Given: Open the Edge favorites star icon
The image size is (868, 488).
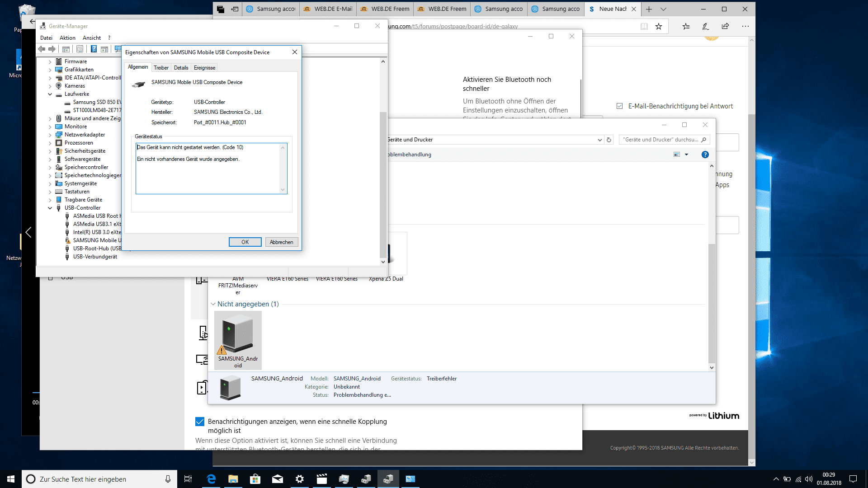Looking at the screenshot, I should pyautogui.click(x=659, y=27).
